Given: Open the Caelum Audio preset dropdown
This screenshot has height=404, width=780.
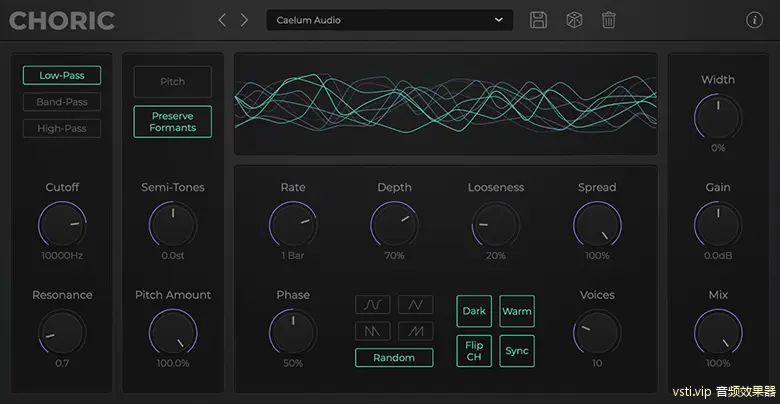Looking at the screenshot, I should tap(389, 20).
